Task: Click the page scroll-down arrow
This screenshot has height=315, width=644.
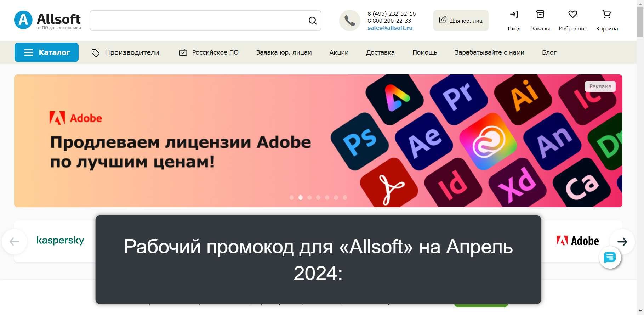Action: (640, 312)
